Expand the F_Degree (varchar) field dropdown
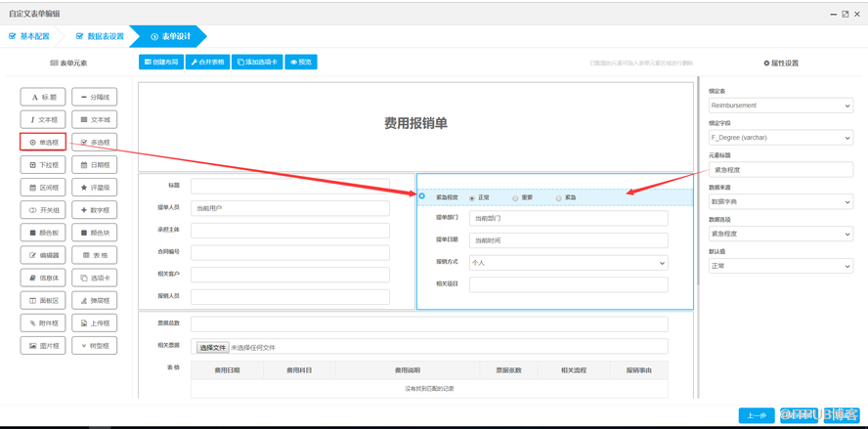The width and height of the screenshot is (868, 429). click(780, 138)
